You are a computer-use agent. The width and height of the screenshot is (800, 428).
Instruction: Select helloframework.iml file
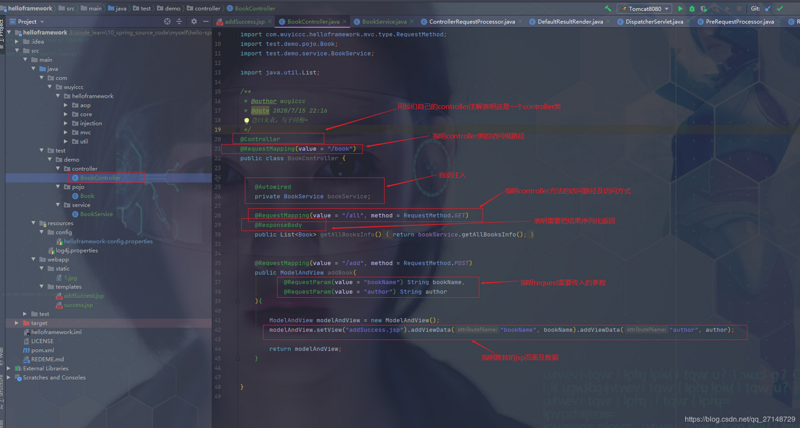[53, 332]
